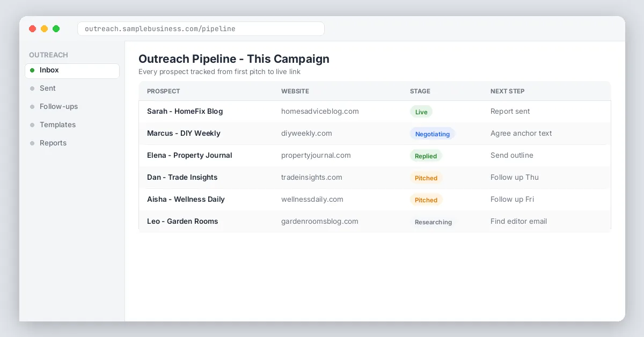Click the yellow minimize window button
This screenshot has width=644, height=337.
pos(44,29)
